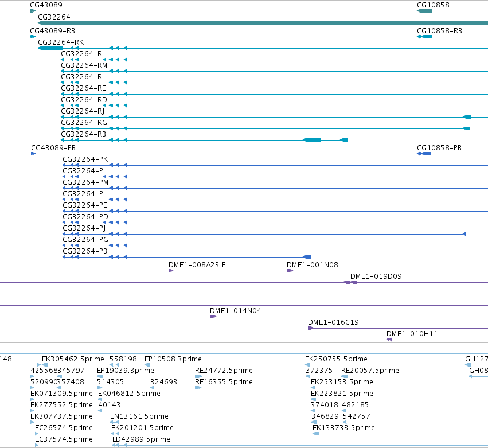This screenshot has width=488, height=448.
Task: Click protein label CG32264-PD
Action: [85, 217]
